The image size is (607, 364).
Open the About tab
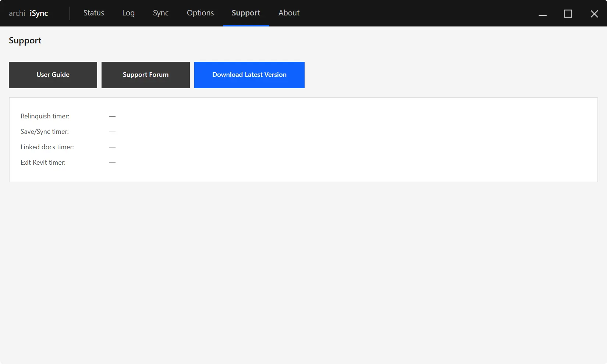[288, 13]
